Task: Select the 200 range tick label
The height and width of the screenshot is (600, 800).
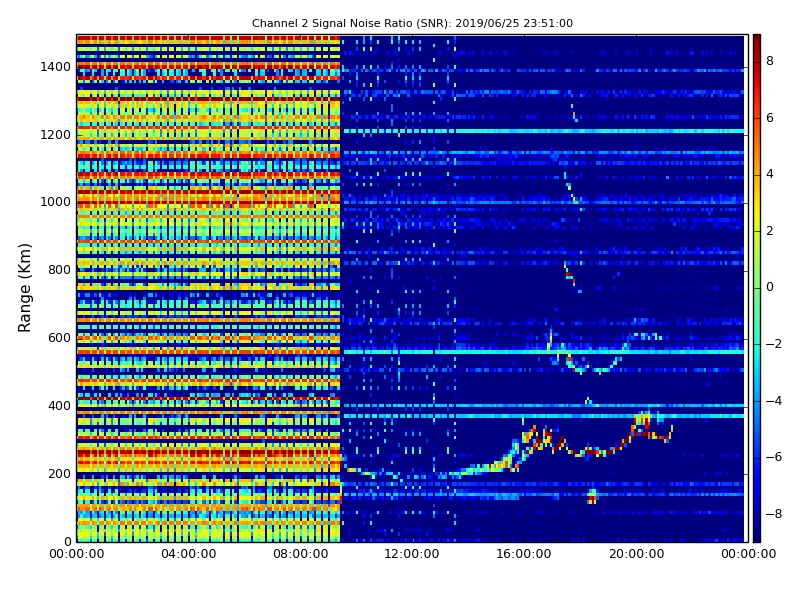Action: point(59,473)
